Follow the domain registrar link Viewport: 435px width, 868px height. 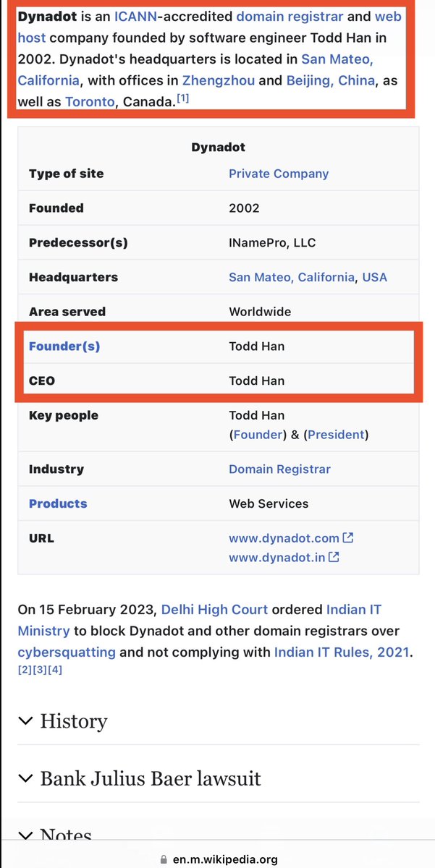(289, 16)
